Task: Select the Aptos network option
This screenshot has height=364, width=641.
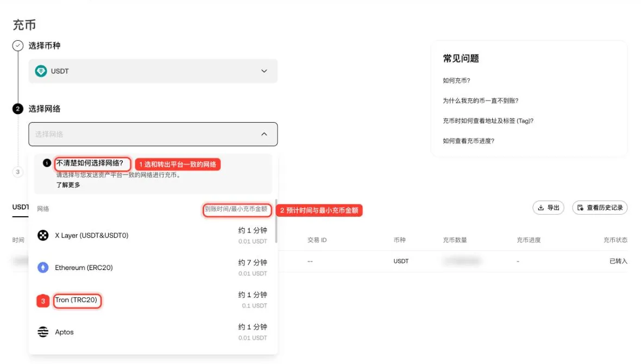Action: (x=152, y=332)
